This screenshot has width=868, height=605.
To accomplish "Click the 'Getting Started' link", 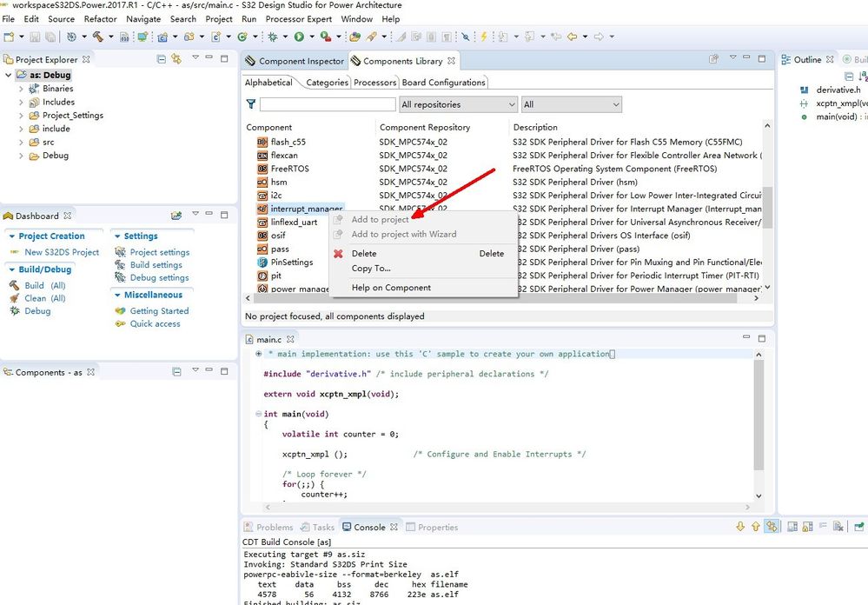I will pyautogui.click(x=159, y=311).
